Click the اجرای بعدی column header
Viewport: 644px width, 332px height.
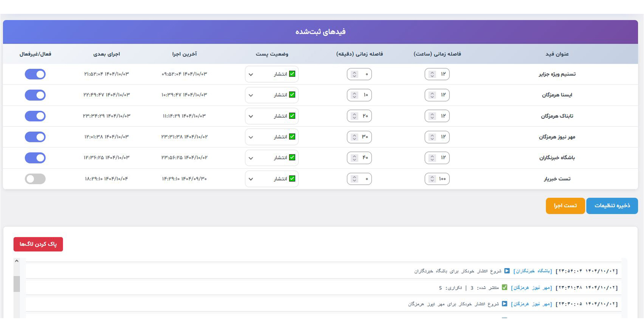106,54
